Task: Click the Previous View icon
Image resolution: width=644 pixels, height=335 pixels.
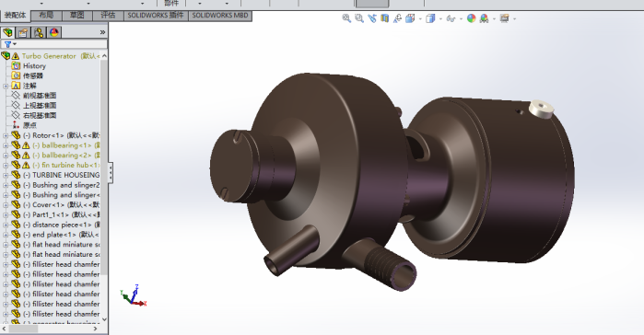Action: (371, 18)
